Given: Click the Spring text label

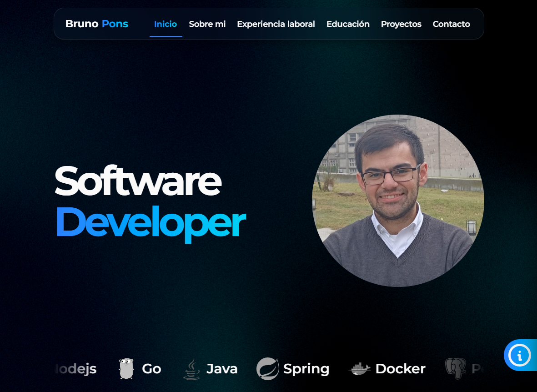Looking at the screenshot, I should point(306,369).
